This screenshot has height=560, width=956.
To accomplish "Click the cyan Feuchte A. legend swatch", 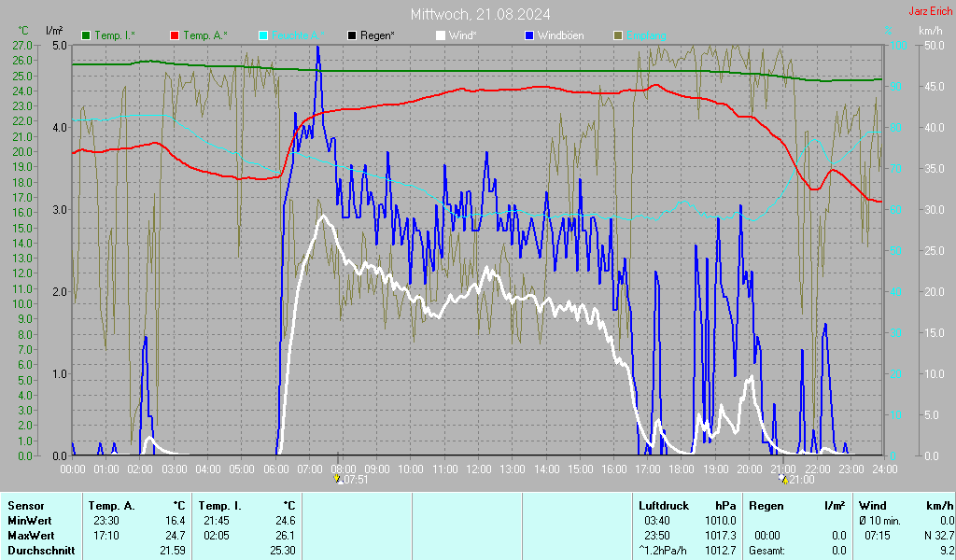I will pyautogui.click(x=263, y=36).
